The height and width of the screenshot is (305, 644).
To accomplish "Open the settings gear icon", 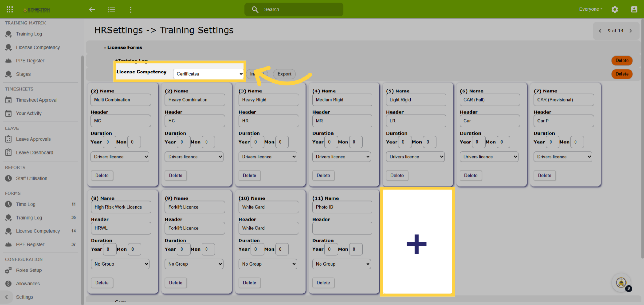I will click(x=615, y=9).
